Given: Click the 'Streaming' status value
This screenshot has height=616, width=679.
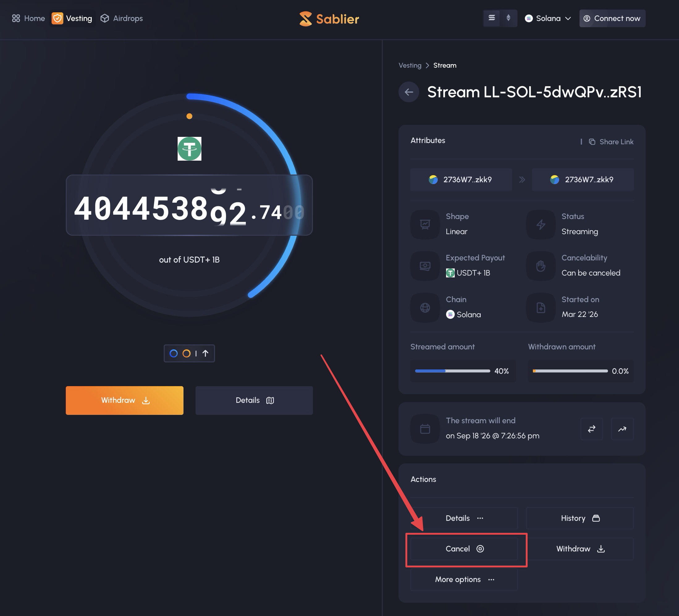Looking at the screenshot, I should 580,231.
